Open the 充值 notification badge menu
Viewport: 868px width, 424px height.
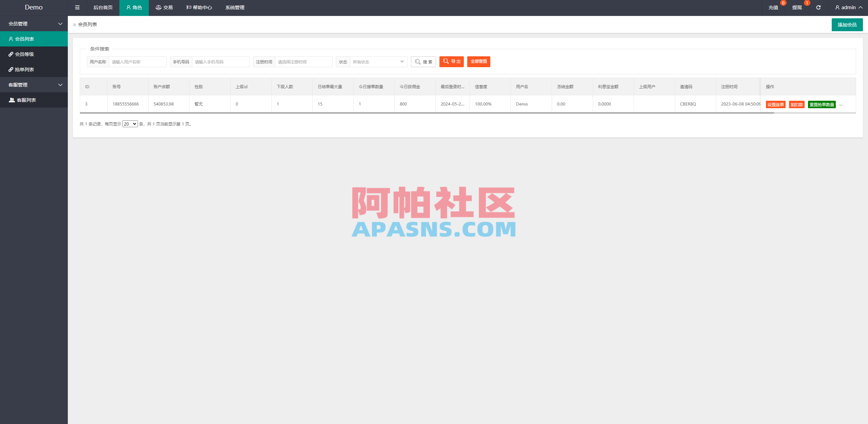point(774,7)
